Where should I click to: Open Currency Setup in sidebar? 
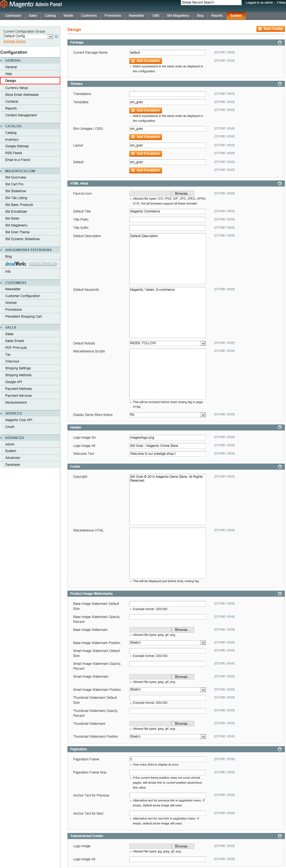[x=16, y=88]
